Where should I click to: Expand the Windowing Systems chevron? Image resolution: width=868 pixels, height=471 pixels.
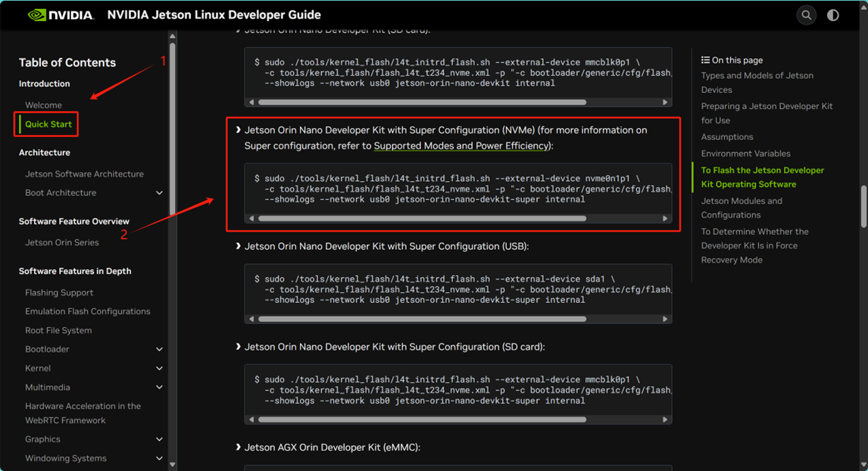159,458
